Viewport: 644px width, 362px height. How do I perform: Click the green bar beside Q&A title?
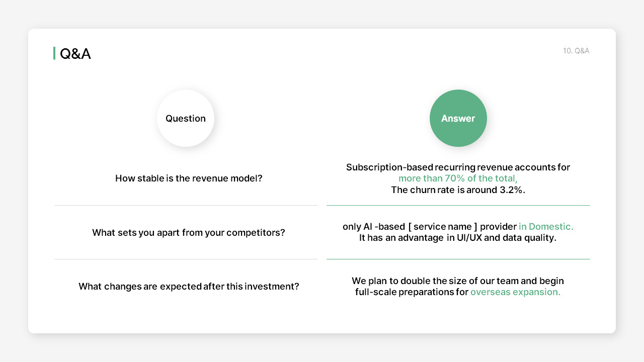point(54,53)
